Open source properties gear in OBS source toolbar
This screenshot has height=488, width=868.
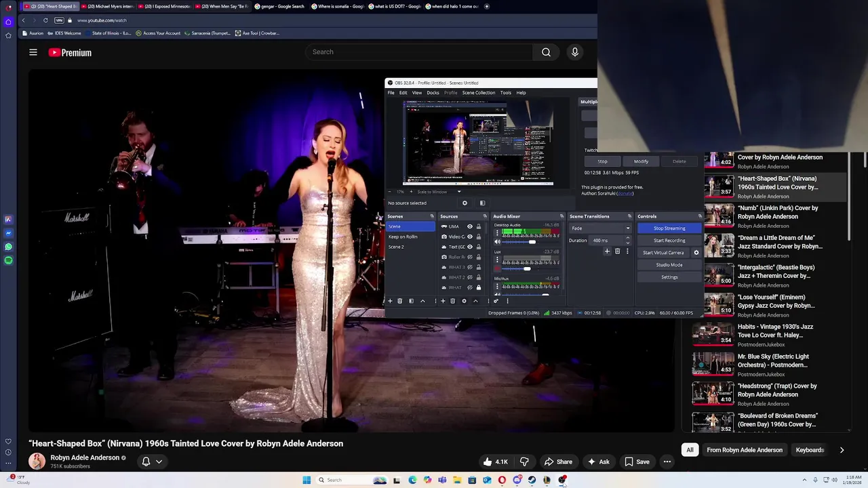(465, 203)
